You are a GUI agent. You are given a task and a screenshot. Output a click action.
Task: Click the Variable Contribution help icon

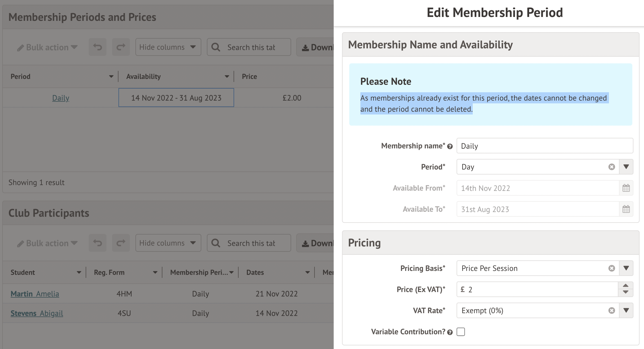point(450,332)
